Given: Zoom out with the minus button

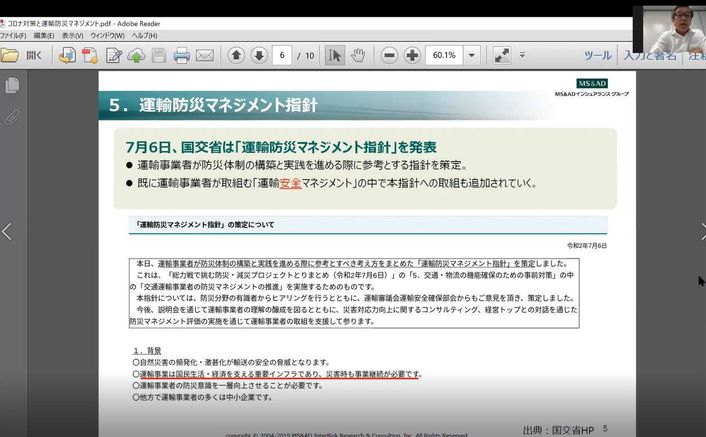Looking at the screenshot, I should (x=389, y=55).
